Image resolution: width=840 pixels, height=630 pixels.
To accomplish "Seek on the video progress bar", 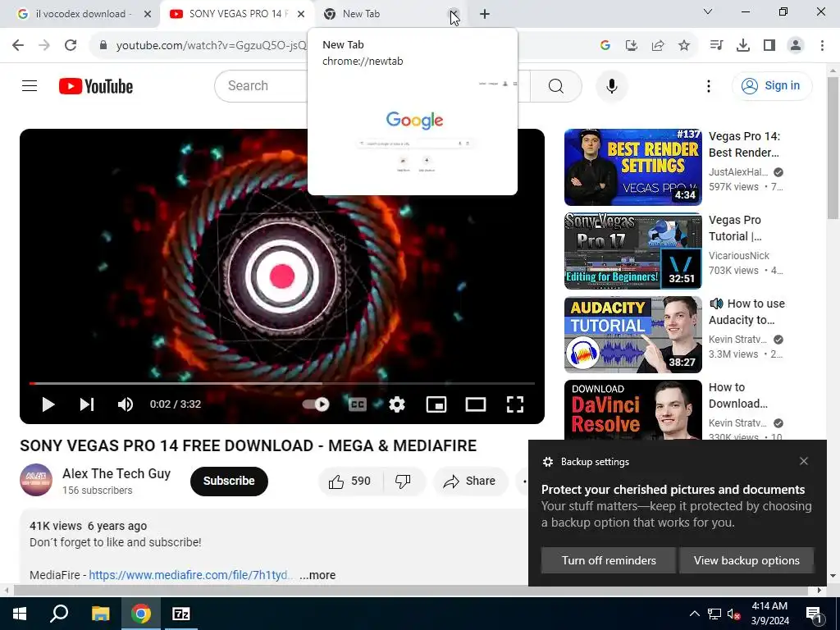I will 282,384.
